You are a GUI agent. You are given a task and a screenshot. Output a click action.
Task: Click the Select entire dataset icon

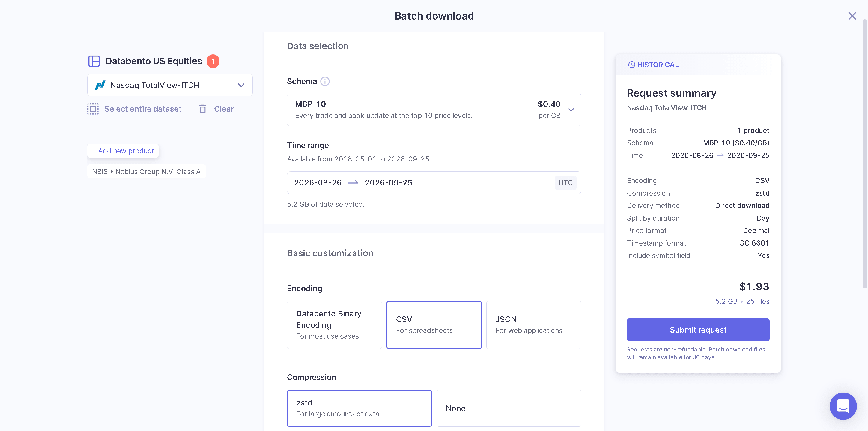tap(93, 109)
